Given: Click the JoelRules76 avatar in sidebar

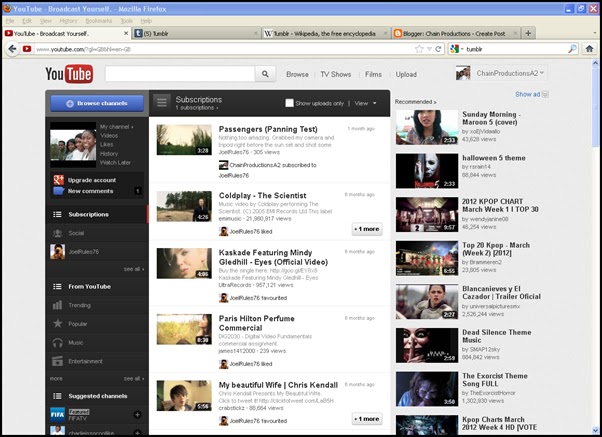Looking at the screenshot, I should point(58,252).
